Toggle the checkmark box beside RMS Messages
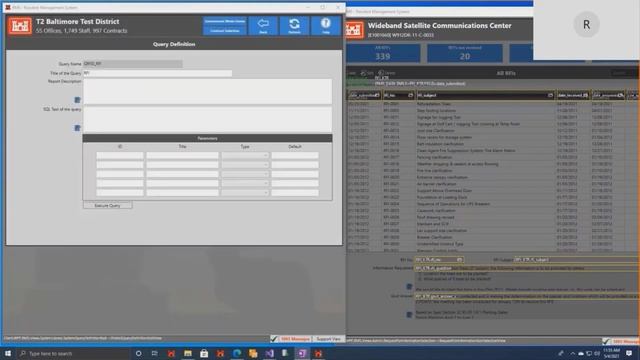 click(274, 339)
